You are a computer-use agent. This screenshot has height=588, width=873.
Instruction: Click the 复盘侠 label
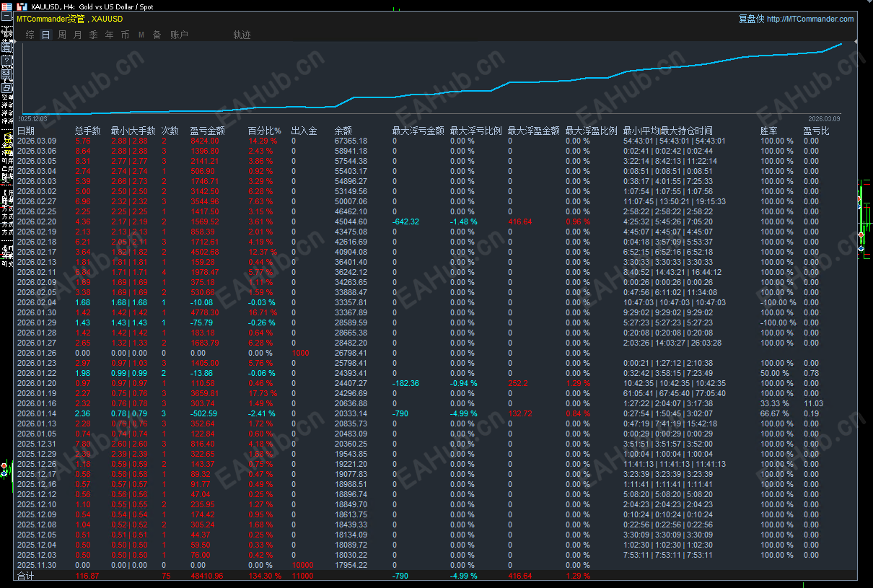[x=750, y=19]
